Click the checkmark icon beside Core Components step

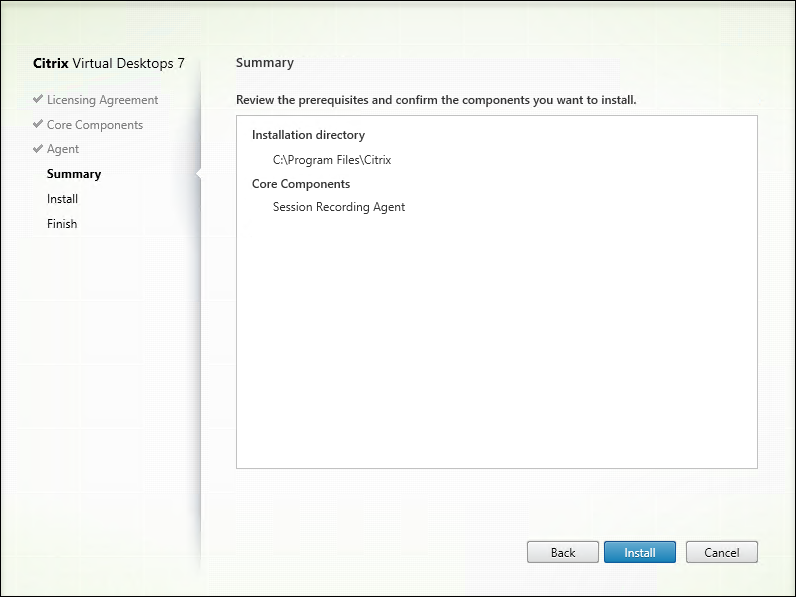click(38, 125)
